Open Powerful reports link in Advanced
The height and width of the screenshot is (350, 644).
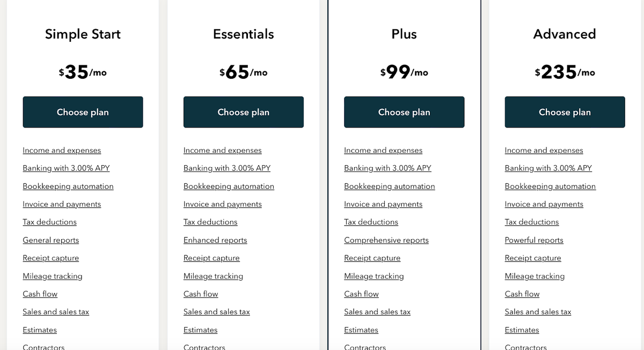point(534,240)
